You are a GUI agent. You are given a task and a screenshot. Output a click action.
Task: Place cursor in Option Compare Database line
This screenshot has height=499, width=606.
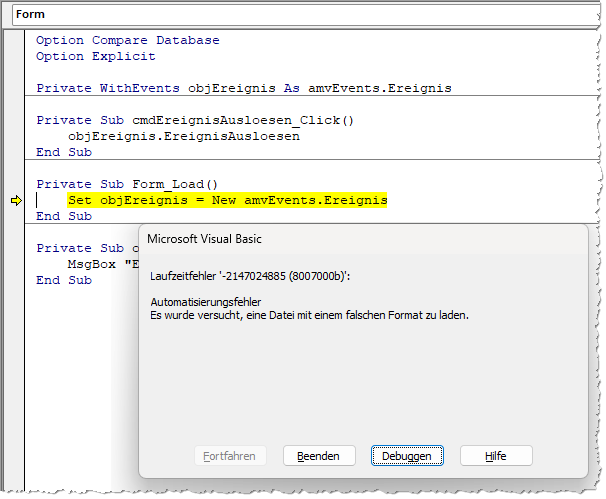(127, 40)
